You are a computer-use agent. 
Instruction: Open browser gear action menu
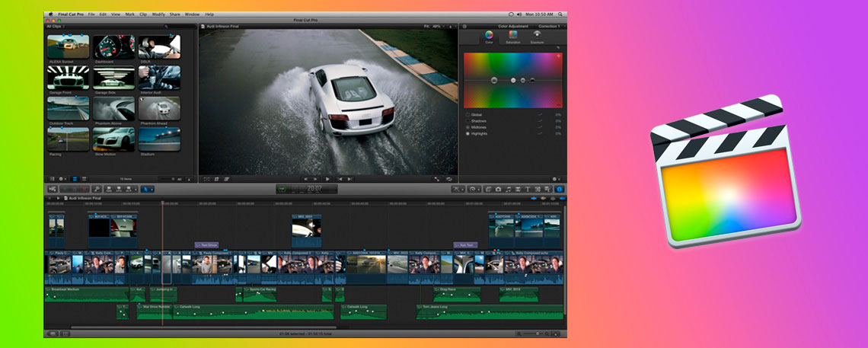coord(62,179)
